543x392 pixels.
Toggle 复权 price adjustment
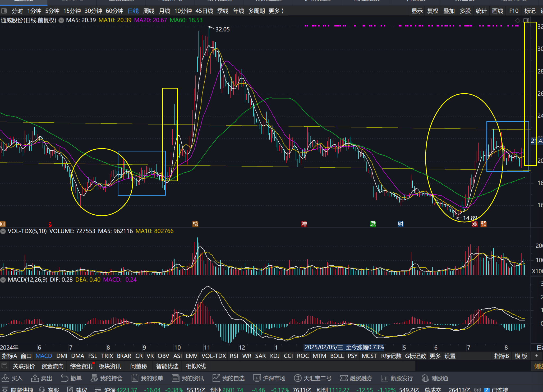pos(433,11)
